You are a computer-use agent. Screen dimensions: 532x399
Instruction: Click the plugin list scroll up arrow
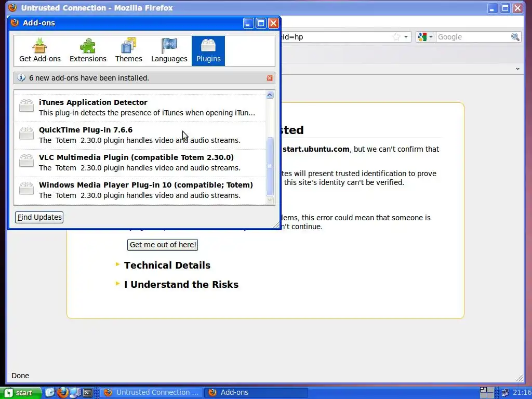pos(270,95)
